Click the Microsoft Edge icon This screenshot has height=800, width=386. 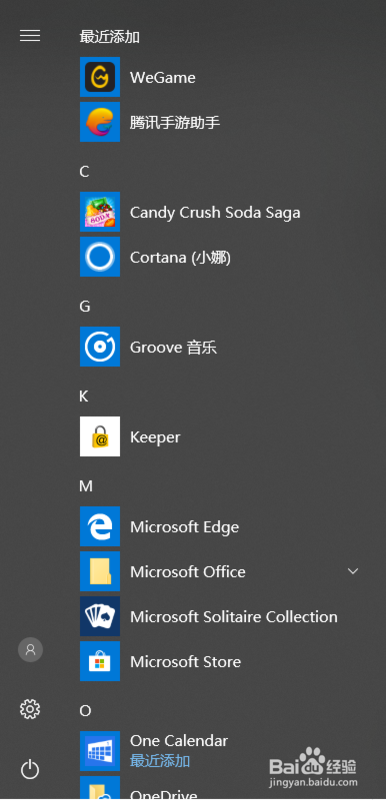pos(100,527)
